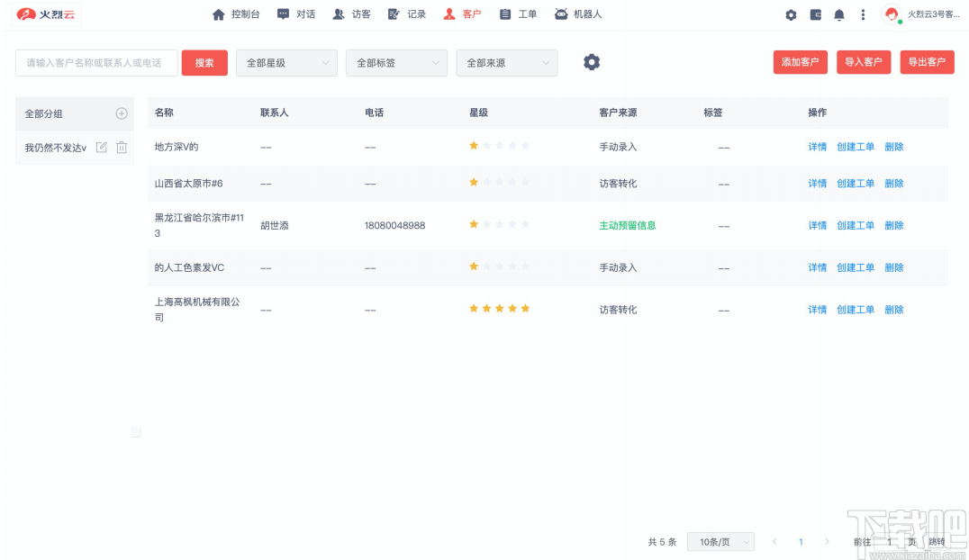Open settings gear in top bar
The height and width of the screenshot is (560, 969).
tap(791, 14)
